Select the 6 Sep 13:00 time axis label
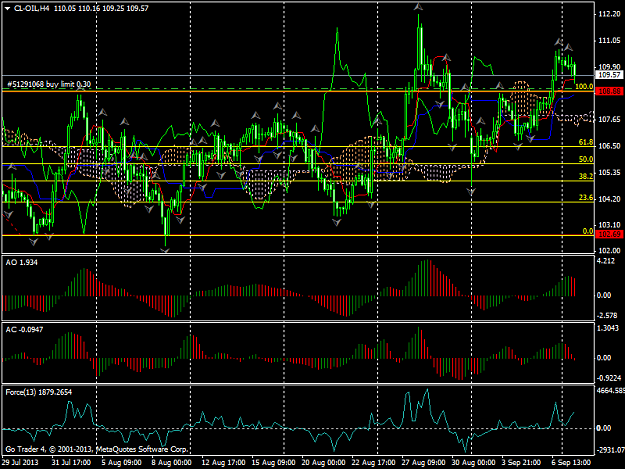Screen dimensions: 625x469 [x=572, y=462]
